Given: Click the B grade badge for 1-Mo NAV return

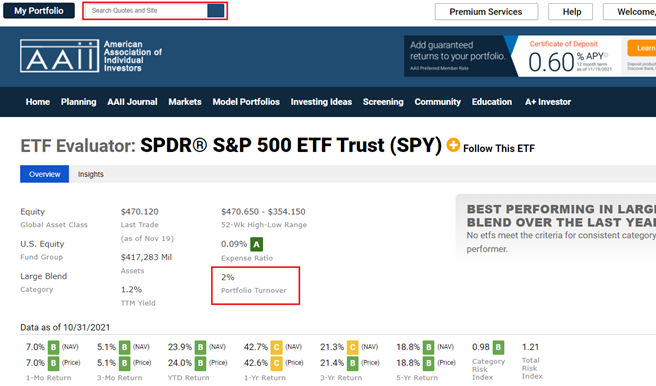Looking at the screenshot, I should [53, 347].
